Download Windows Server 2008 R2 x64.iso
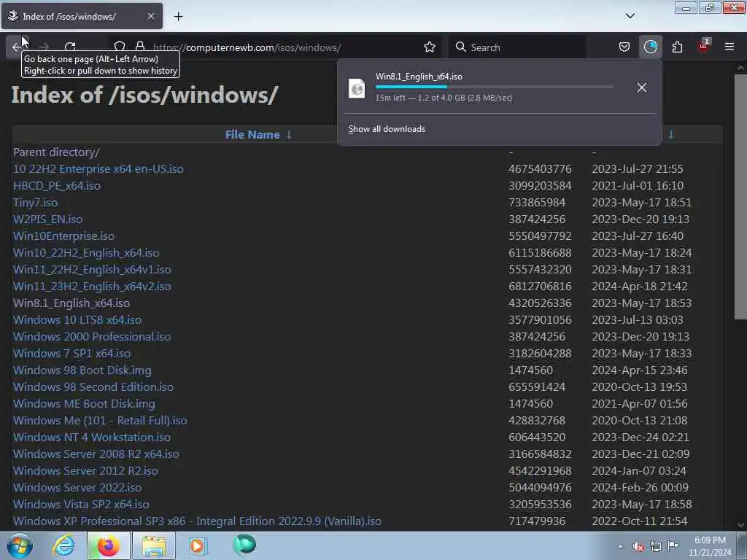This screenshot has width=747, height=560. click(96, 454)
